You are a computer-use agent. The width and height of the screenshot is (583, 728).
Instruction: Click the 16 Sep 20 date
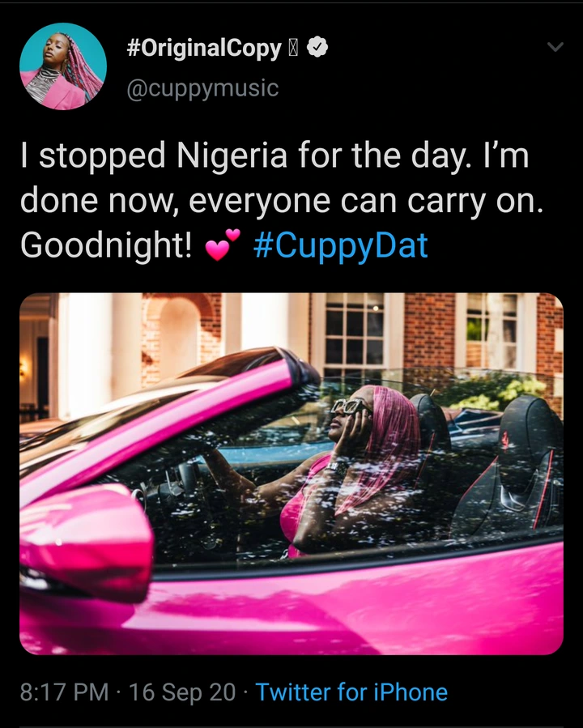point(182,692)
